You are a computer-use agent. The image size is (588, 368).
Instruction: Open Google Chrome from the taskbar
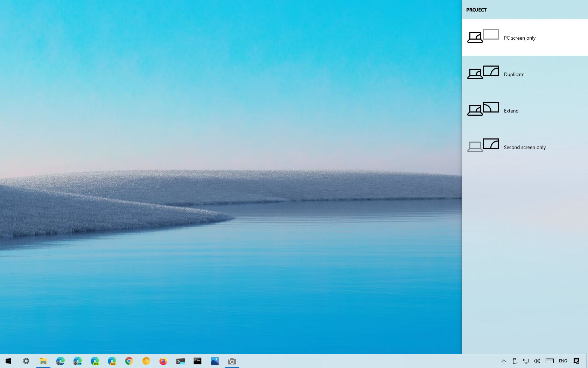coord(129,361)
